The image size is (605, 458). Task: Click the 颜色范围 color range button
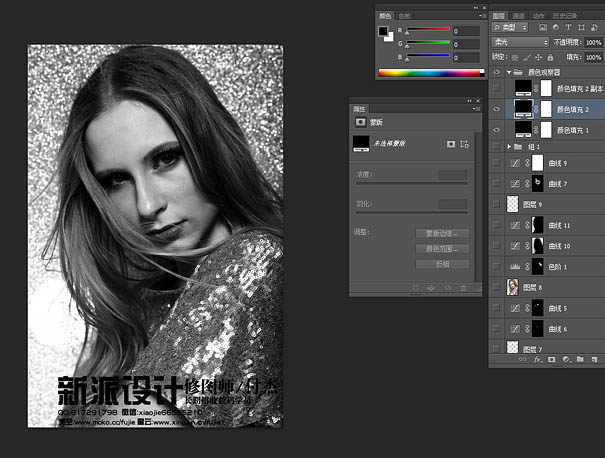coord(441,248)
